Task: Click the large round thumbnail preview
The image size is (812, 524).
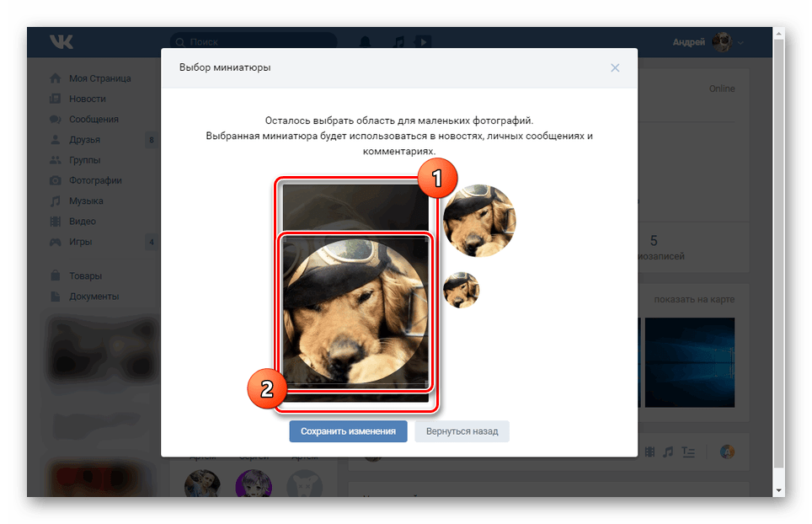Action: pyautogui.click(x=479, y=221)
